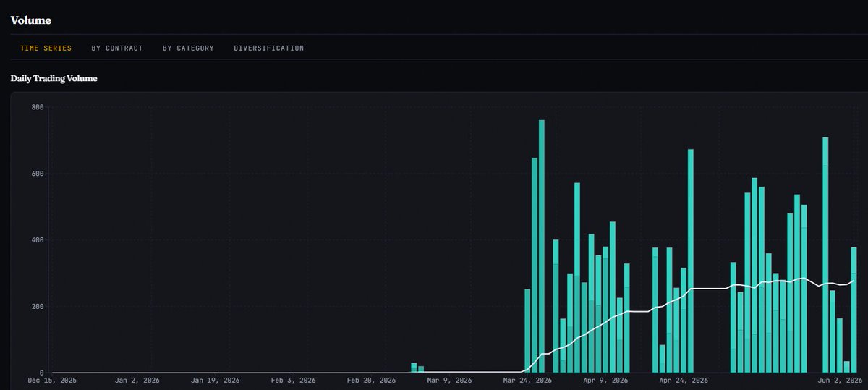Switch to the Time Series tab
The width and height of the screenshot is (868, 390).
click(x=46, y=48)
